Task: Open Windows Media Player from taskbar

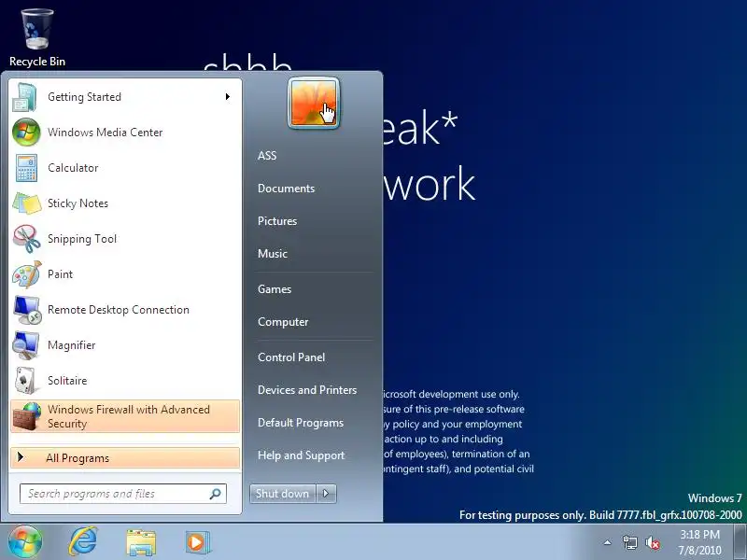Action: pyautogui.click(x=196, y=542)
